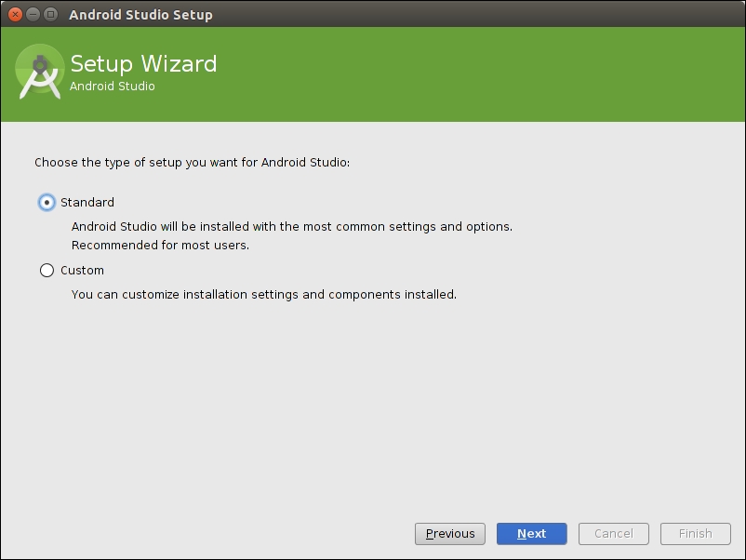Click the 'Android Studio Setup' window title

pos(140,14)
